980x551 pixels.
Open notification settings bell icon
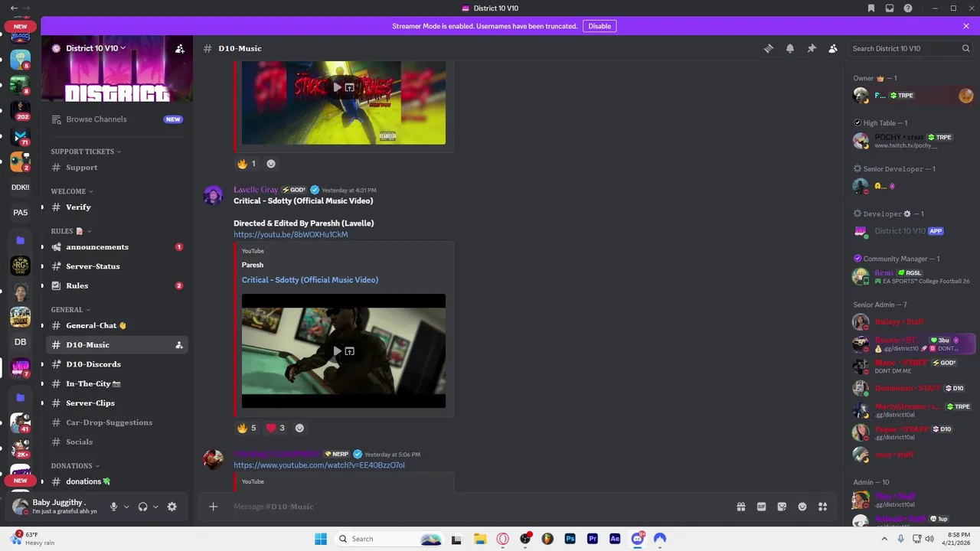pyautogui.click(x=790, y=48)
